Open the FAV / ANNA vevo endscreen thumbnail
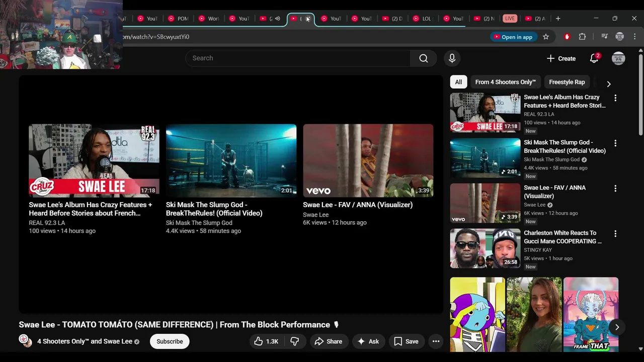The height and width of the screenshot is (362, 644). pyautogui.click(x=368, y=161)
